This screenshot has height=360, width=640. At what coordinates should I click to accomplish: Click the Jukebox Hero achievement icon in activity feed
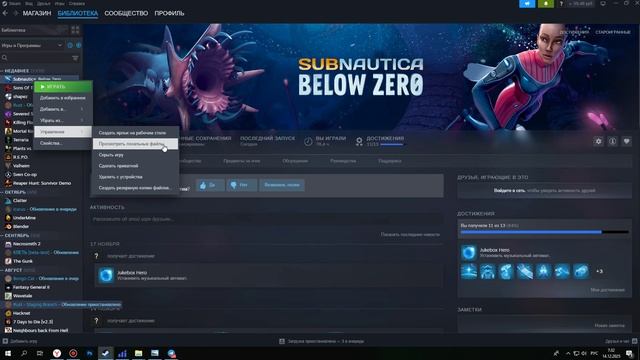click(x=106, y=275)
